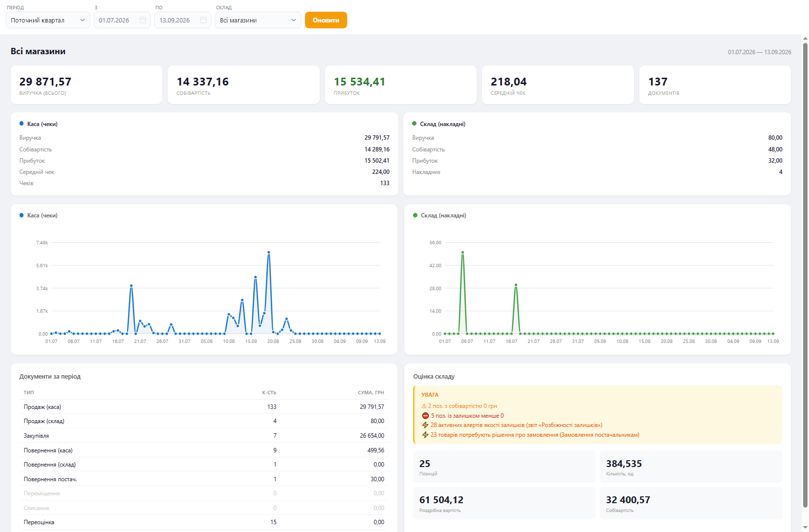Image resolution: width=809 pixels, height=532 pixels.
Task: Click the revenue card '29 871,57'
Action: click(x=87, y=85)
